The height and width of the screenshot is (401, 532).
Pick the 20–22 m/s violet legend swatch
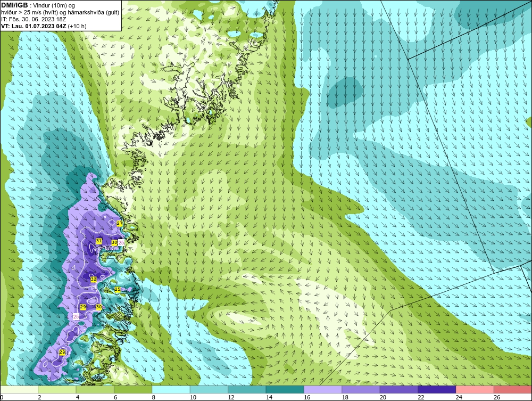click(399, 389)
